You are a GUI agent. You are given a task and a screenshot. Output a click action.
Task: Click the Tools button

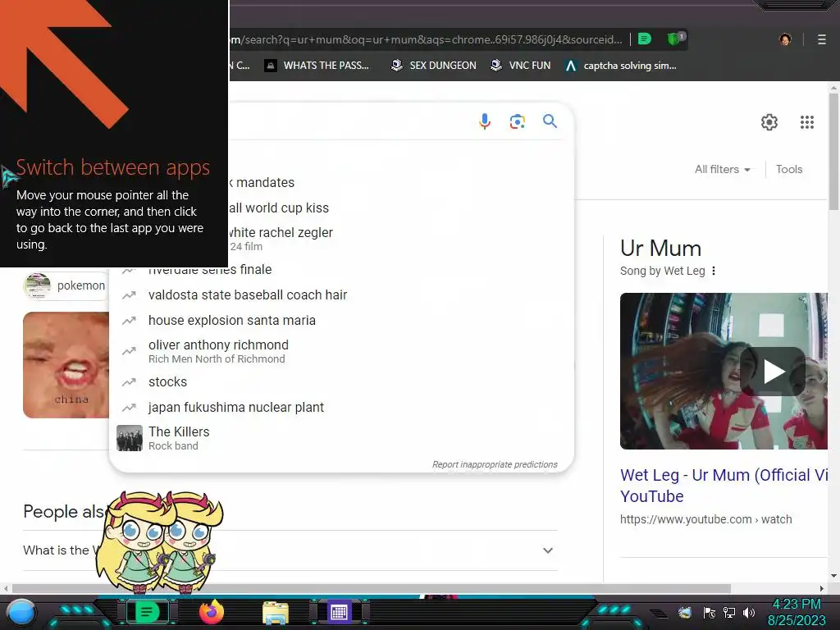pyautogui.click(x=789, y=169)
